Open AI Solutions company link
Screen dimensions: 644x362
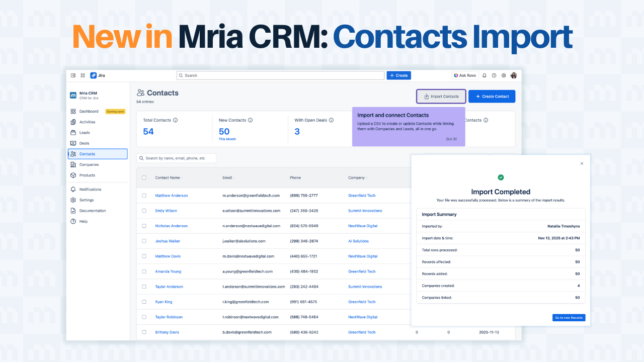click(358, 241)
